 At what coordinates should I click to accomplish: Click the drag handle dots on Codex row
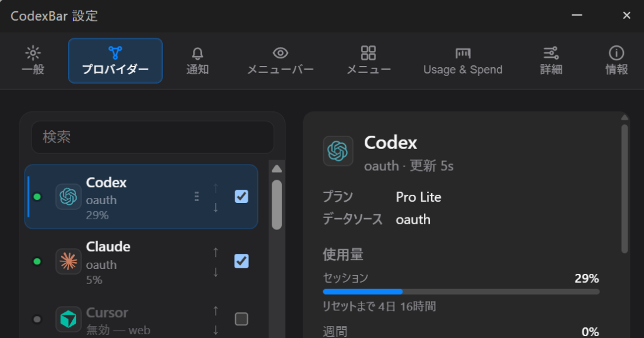pos(197,197)
